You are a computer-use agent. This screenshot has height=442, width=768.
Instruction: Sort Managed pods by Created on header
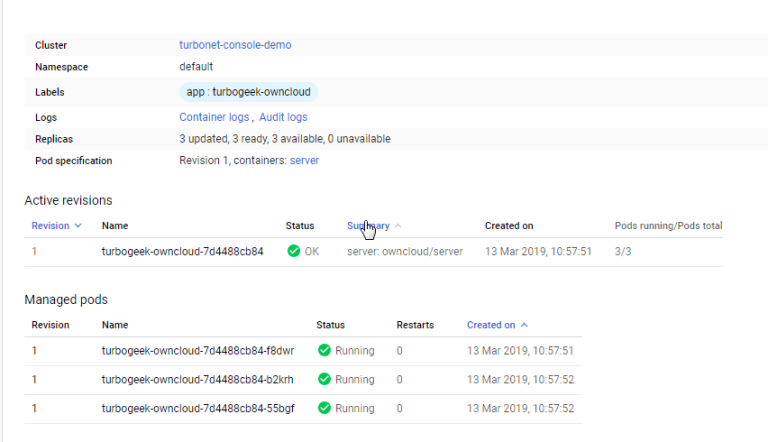[491, 325]
